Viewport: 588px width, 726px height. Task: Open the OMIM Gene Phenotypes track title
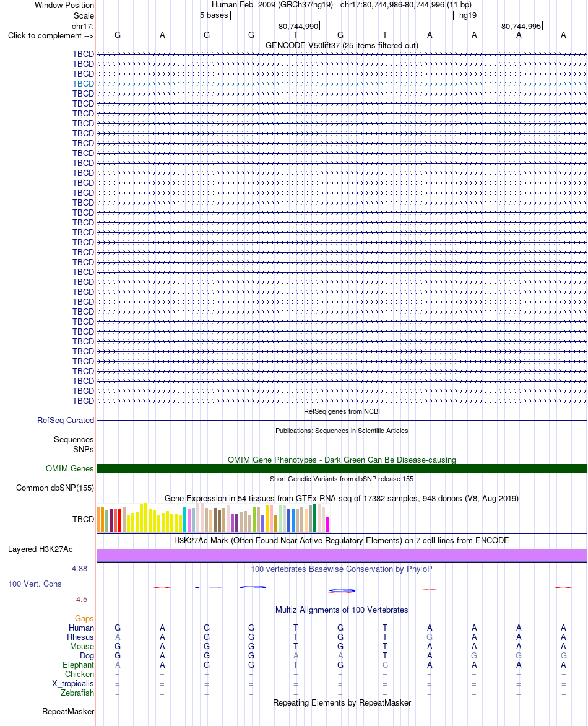tap(342, 460)
